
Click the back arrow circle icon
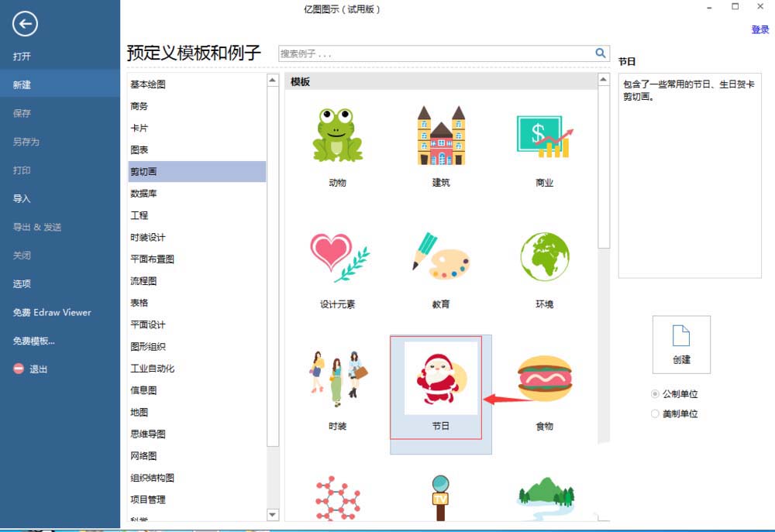[26, 24]
